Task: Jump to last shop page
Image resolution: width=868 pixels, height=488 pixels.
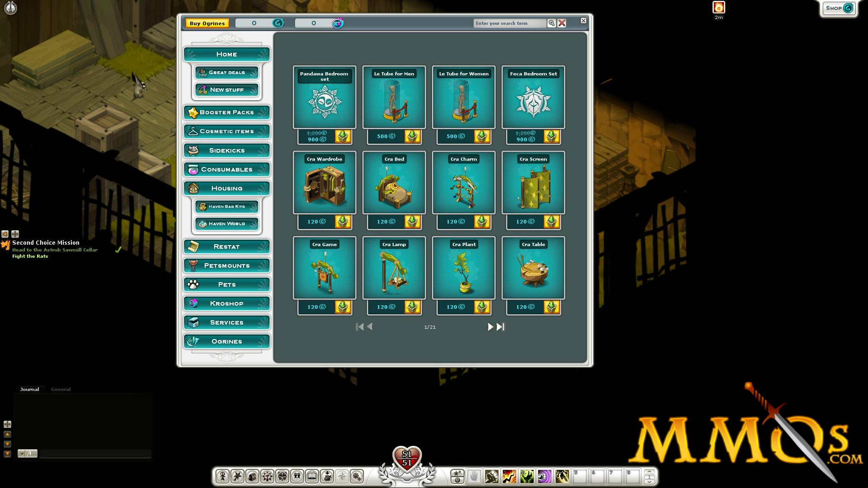Action: click(x=500, y=327)
